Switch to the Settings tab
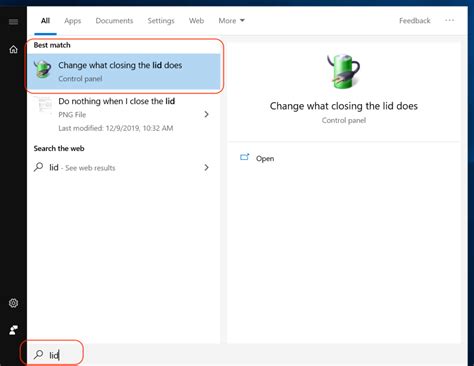Image resolution: width=474 pixels, height=366 pixels. click(161, 21)
